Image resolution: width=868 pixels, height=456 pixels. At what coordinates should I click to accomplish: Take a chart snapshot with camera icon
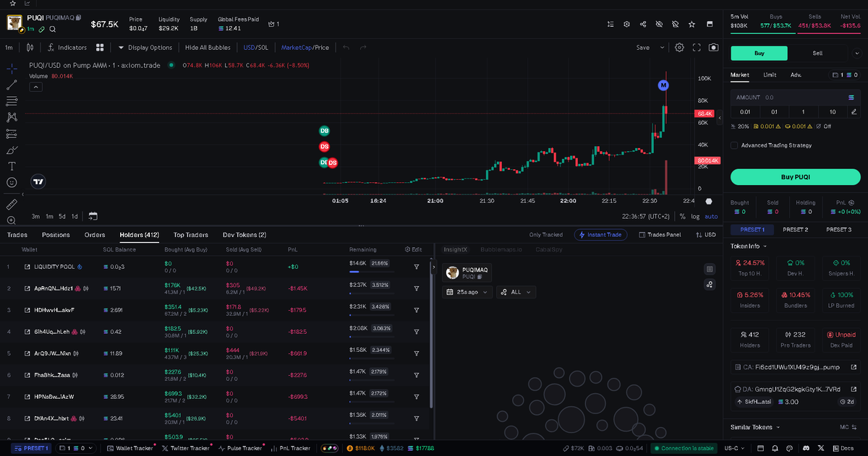point(714,48)
